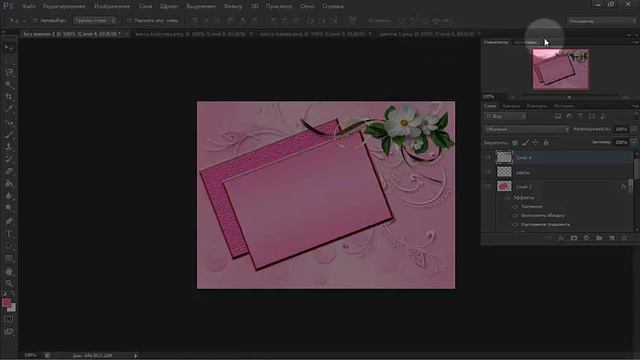Open the Редактирование menu
Screen dimensions: 640x360
(64, 6)
